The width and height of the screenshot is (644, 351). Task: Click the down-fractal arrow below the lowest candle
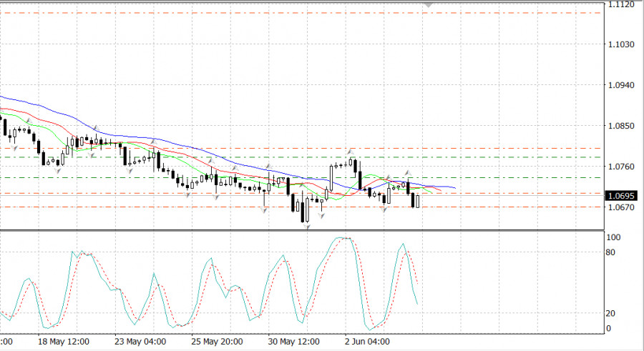(308, 226)
